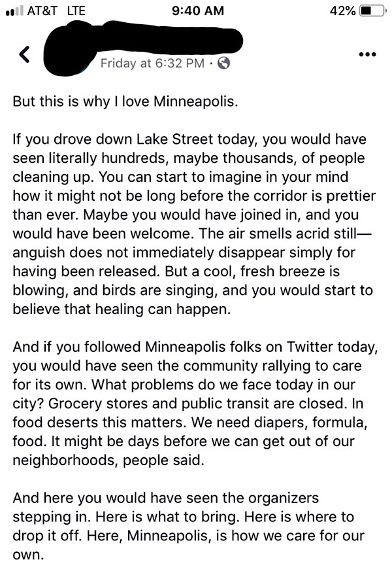The width and height of the screenshot is (392, 575).
Task: Tap the 42% battery percentage
Action: point(342,10)
